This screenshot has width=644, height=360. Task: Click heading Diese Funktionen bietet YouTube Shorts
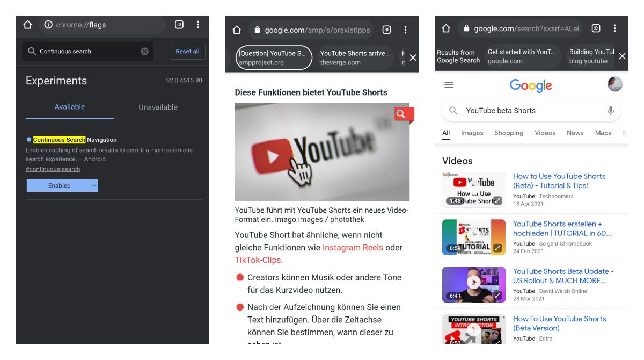click(x=311, y=92)
